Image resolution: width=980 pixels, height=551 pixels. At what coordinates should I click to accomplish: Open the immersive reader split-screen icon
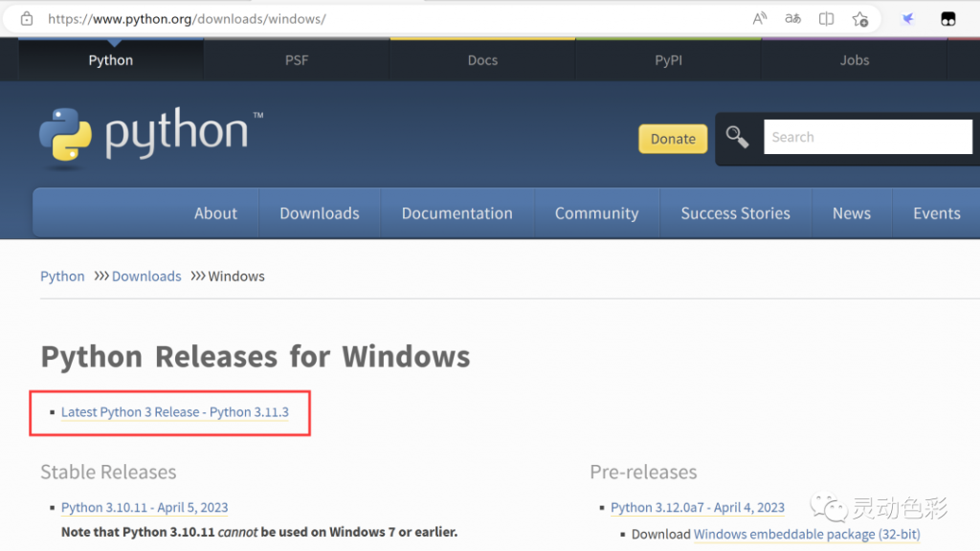click(x=826, y=19)
